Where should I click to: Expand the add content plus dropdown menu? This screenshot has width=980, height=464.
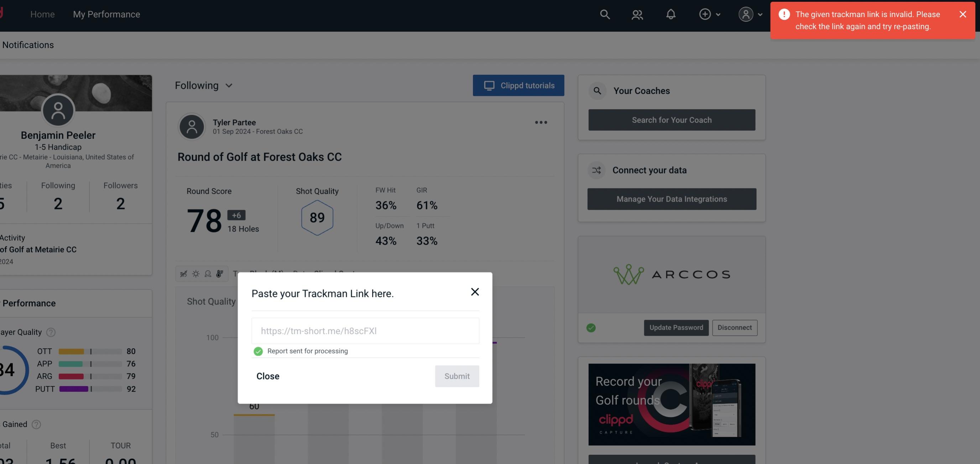pos(710,14)
